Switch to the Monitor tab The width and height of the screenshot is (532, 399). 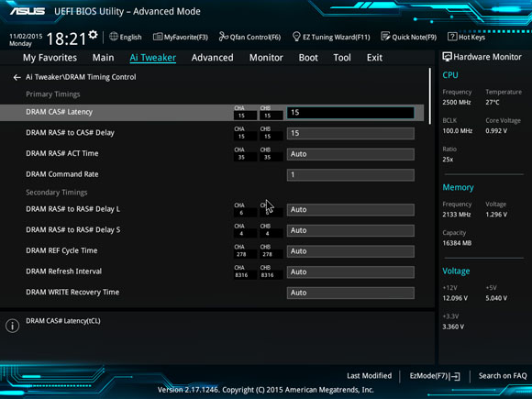click(x=266, y=58)
